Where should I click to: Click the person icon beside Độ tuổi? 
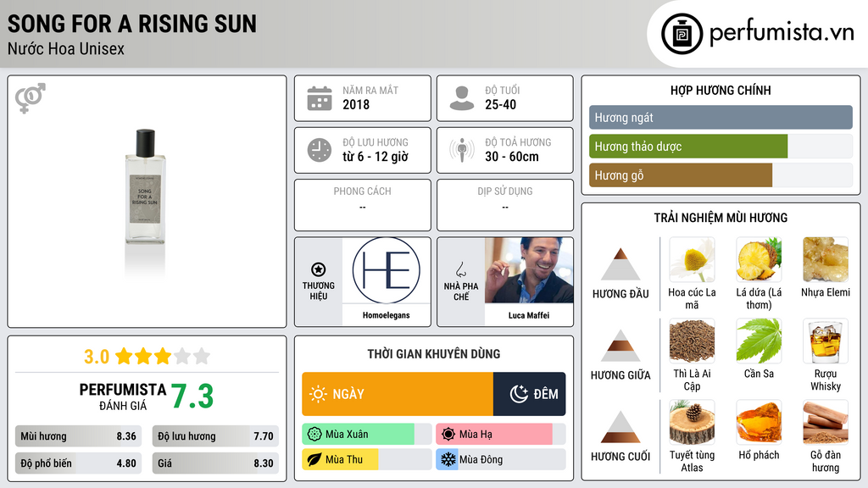click(x=462, y=98)
